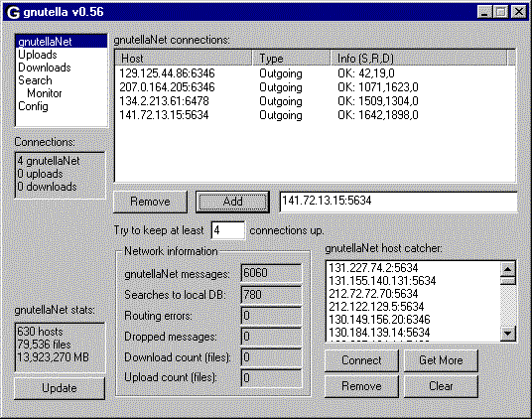532x419 pixels.
Task: Click the 0 downloads status line
Action: tap(47, 187)
